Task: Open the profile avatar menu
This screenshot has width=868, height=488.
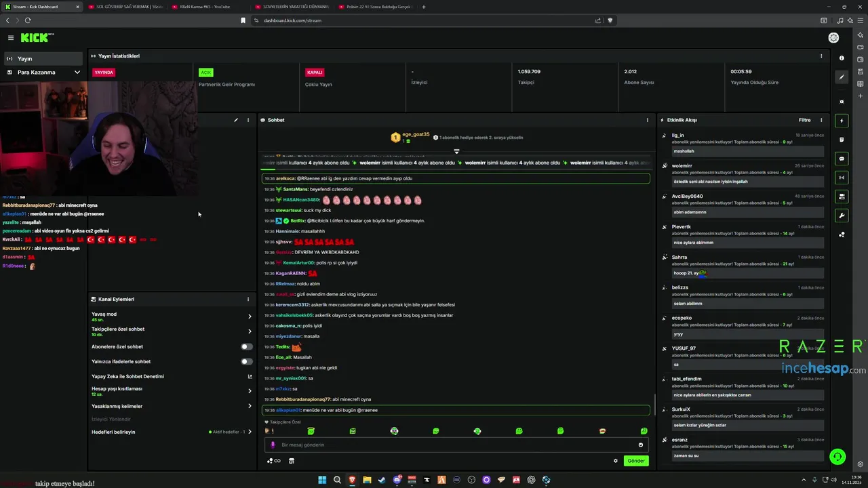Action: [833, 38]
